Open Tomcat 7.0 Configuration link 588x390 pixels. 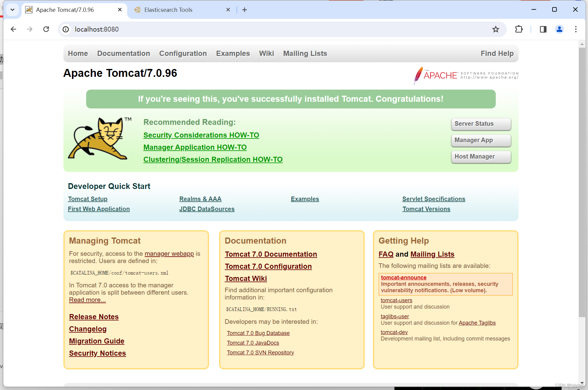(x=268, y=266)
